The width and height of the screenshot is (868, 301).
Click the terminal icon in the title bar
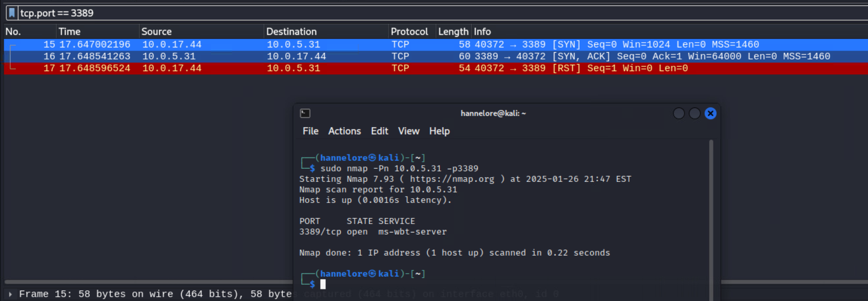coord(305,113)
